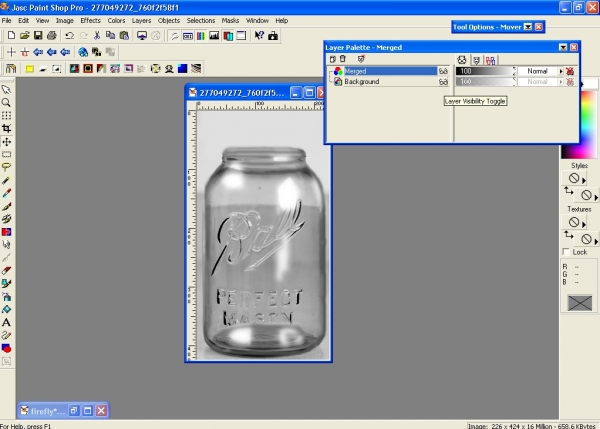Click the New file toolbar icon
Viewport: 600px width, 429px height.
pos(11,36)
